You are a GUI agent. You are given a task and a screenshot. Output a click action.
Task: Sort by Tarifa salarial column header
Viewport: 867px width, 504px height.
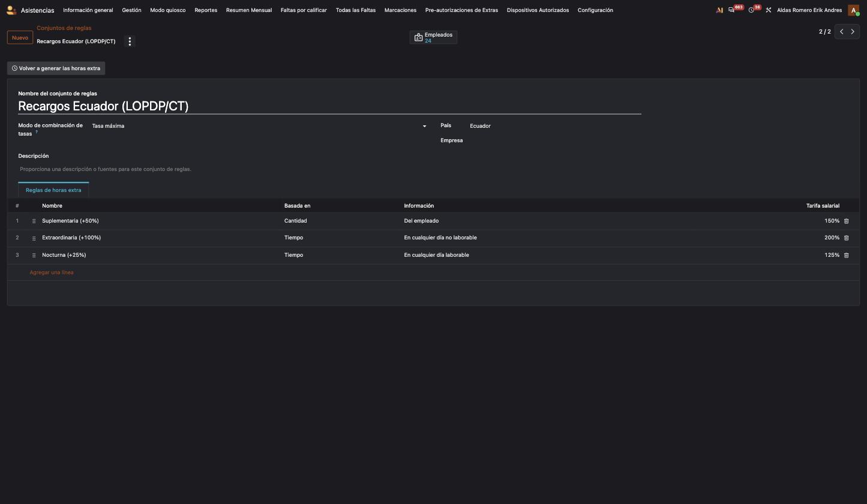coord(823,206)
